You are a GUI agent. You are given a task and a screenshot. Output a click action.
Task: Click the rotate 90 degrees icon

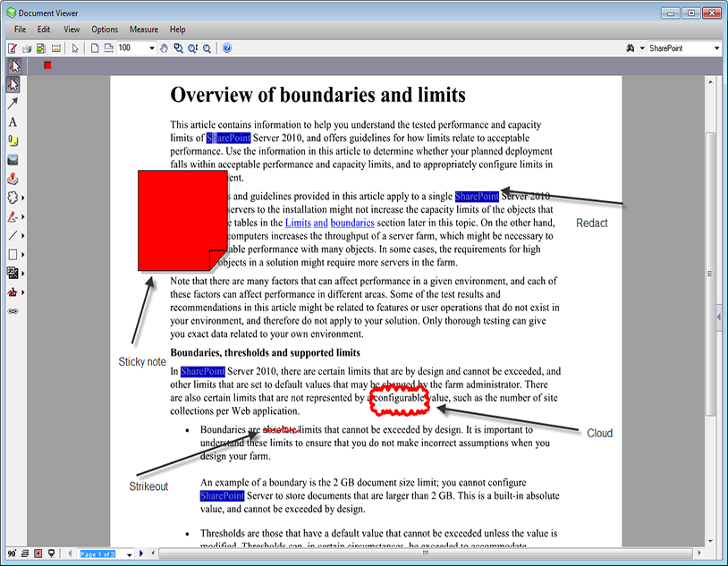[x=12, y=553]
